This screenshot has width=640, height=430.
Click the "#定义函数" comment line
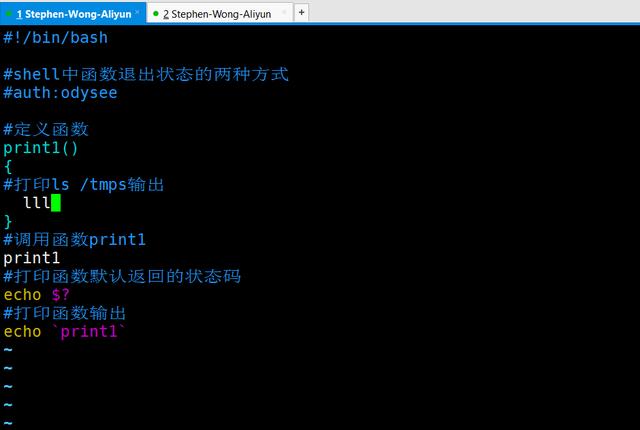(x=46, y=129)
